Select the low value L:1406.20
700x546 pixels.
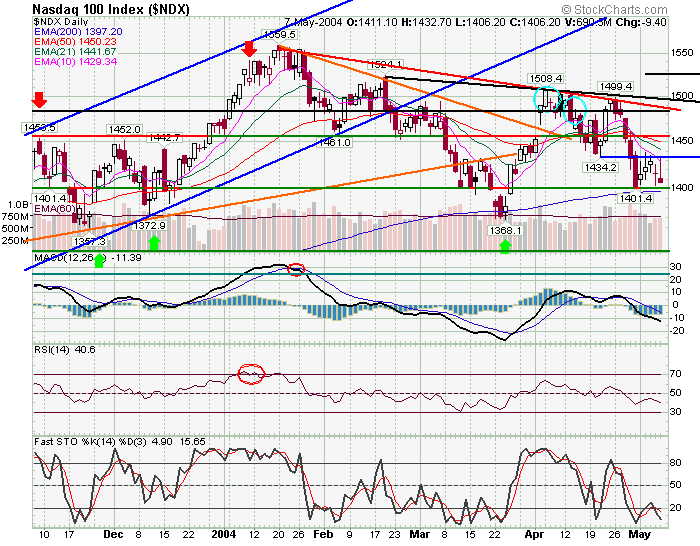[479, 22]
